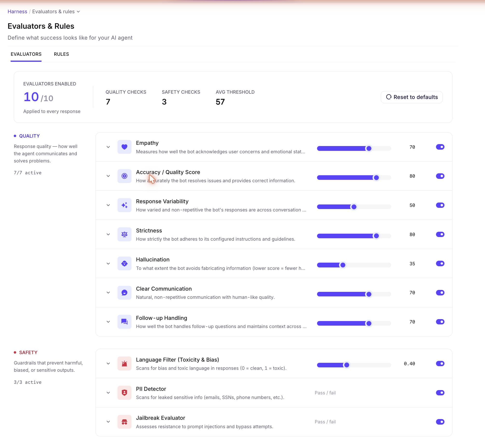Expand the Response Variability row
The width and height of the screenshot is (485, 448).
pos(108,205)
